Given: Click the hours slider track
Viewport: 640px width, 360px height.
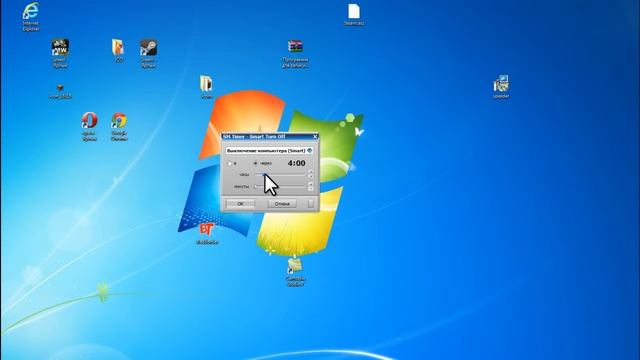Looking at the screenshot, I should point(280,175).
